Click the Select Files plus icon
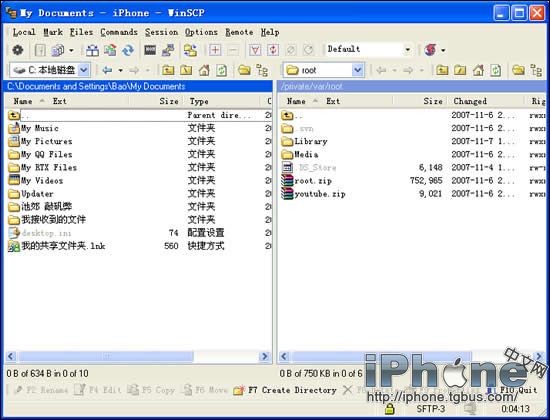This screenshot has height=420, width=550. tap(215, 50)
